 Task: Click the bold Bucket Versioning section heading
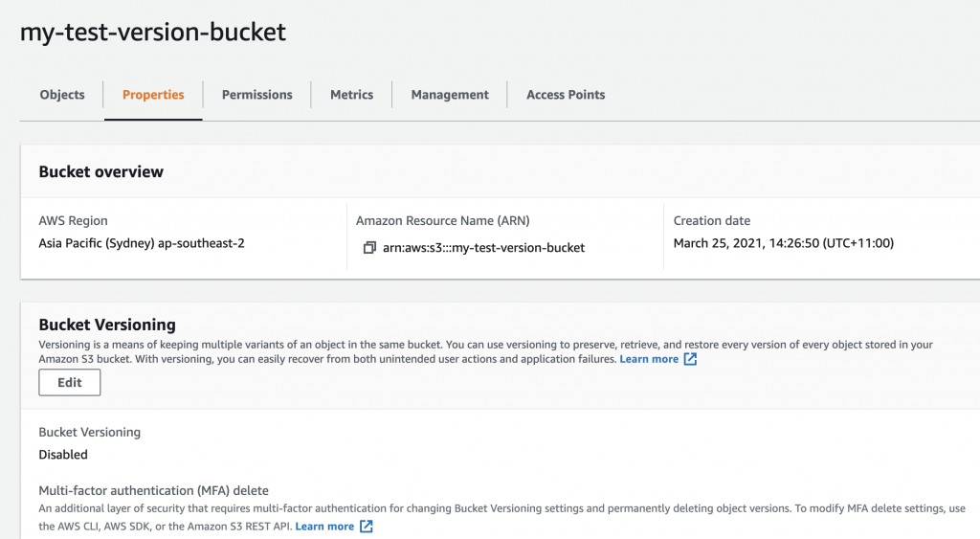pos(107,325)
